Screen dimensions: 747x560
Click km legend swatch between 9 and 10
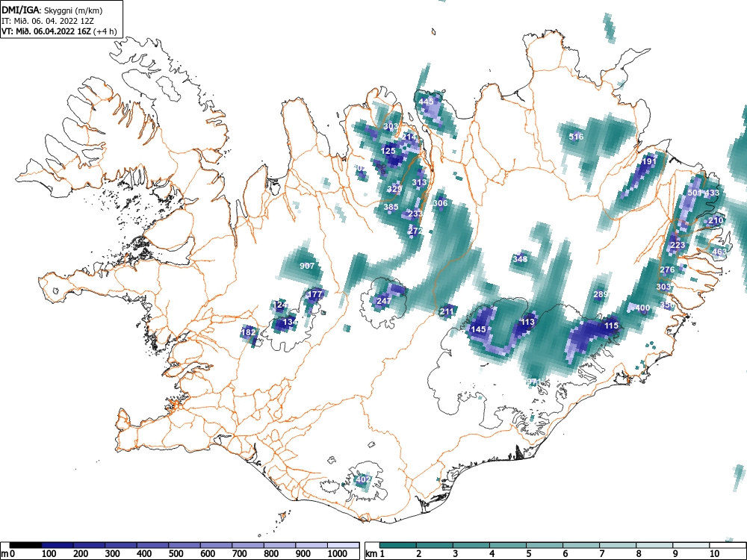click(691, 545)
